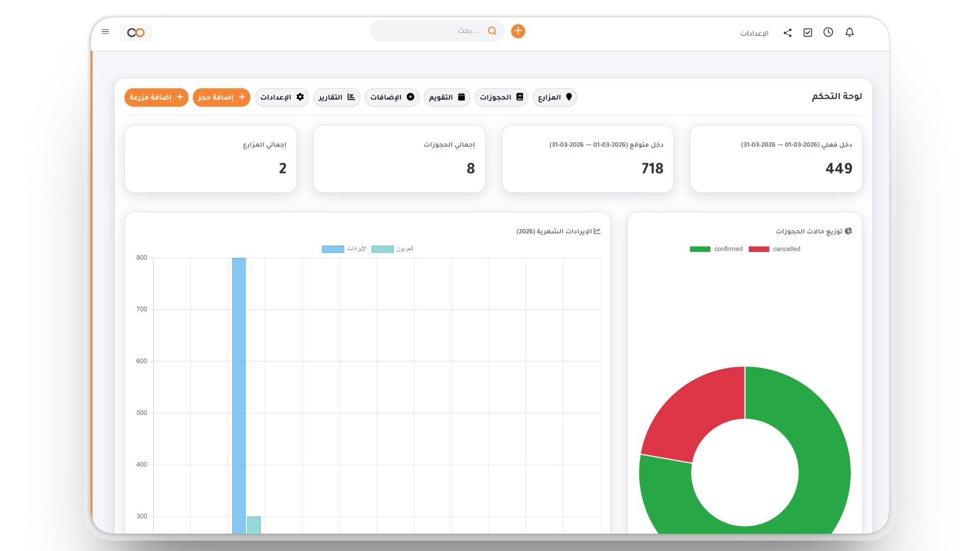Viewport: 980px width, 551px height.
Task: Select the المزارع tab
Action: tap(554, 97)
